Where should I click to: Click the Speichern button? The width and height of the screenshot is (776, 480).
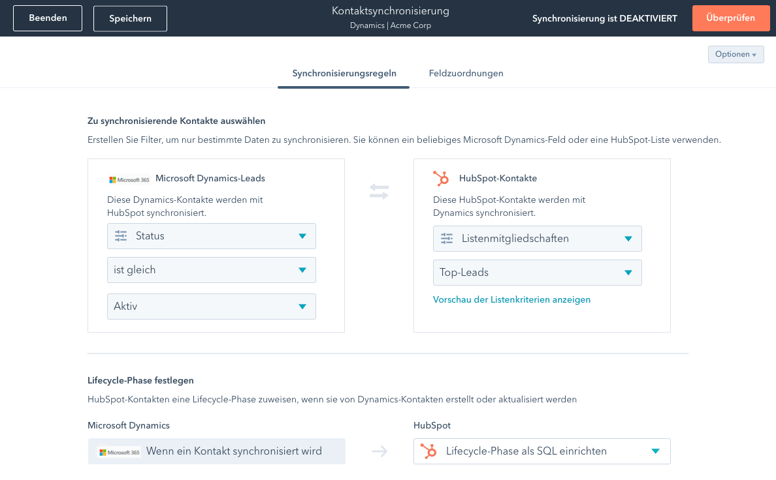click(x=130, y=18)
